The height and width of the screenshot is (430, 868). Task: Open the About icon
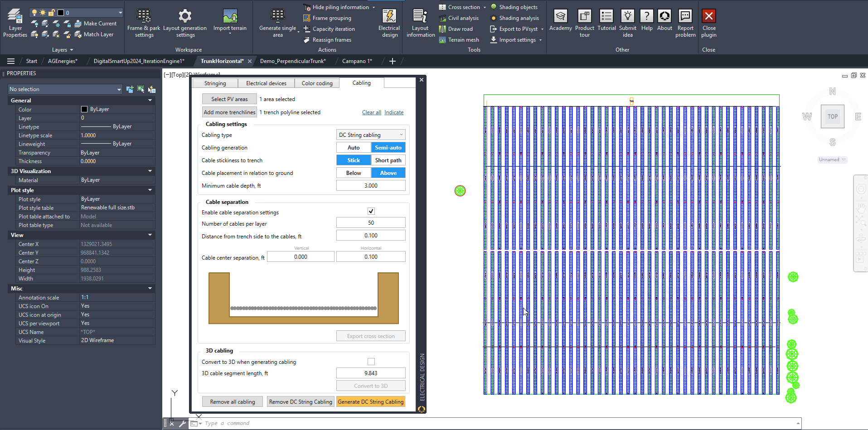664,16
